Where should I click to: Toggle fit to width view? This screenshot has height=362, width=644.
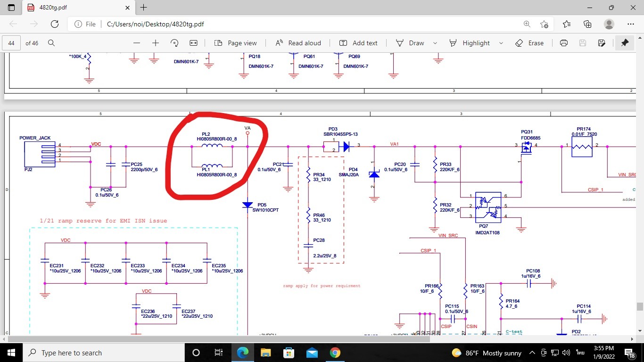[x=193, y=43]
